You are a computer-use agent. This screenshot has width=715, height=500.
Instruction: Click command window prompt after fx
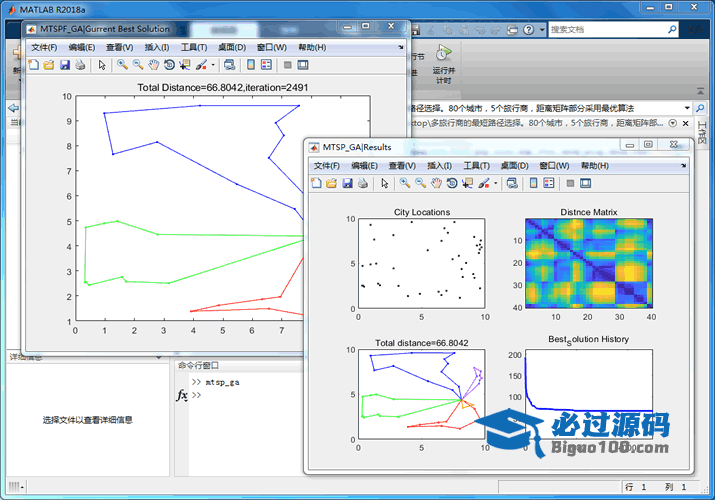pos(197,395)
